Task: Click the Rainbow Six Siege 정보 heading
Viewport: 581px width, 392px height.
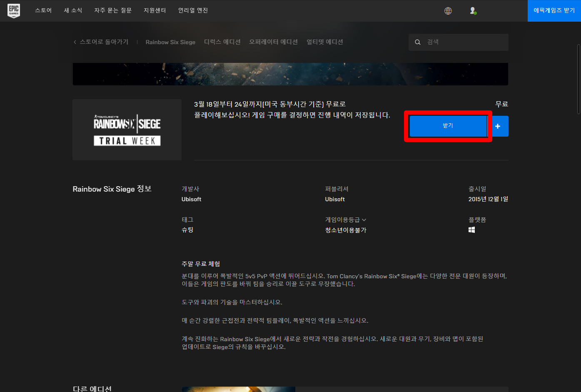Action: [112, 189]
